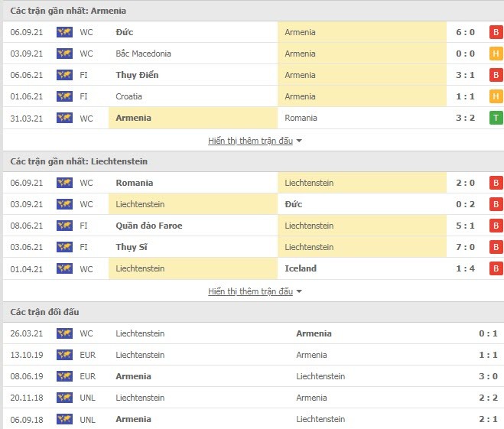Screen dimensions: 504x429
Task: Click the Các trận đối đầu section header
Action: coord(44,312)
